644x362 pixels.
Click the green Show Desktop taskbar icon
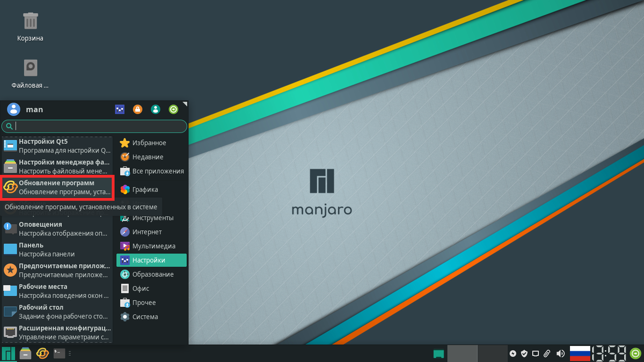(438, 353)
